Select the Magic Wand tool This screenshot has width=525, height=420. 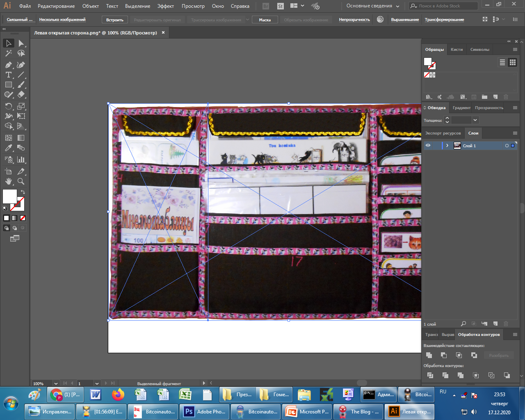click(x=9, y=53)
